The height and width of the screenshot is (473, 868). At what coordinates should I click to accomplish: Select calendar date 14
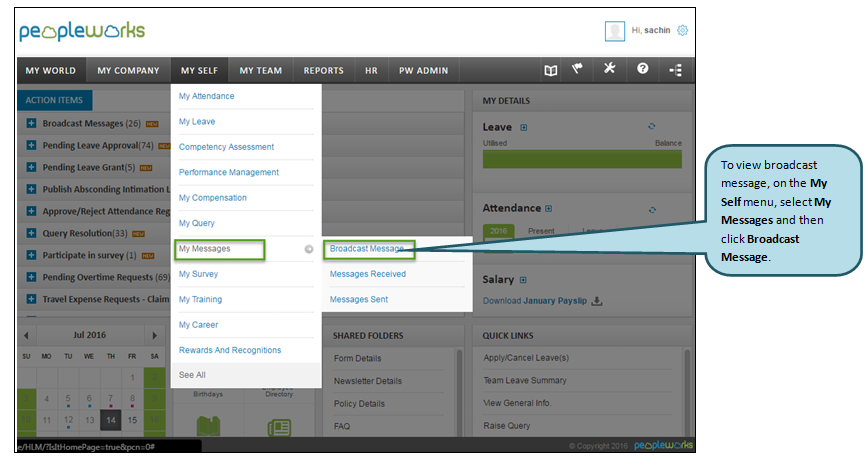(111, 420)
